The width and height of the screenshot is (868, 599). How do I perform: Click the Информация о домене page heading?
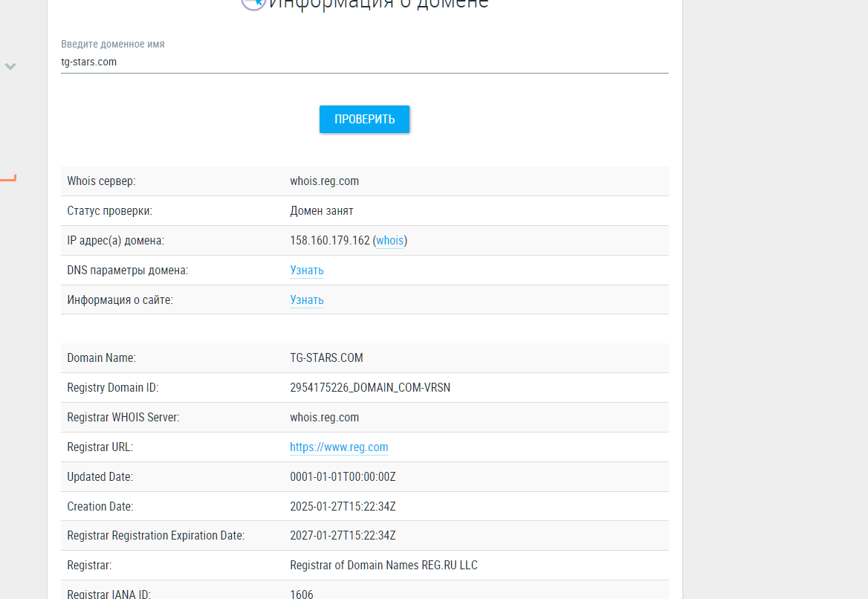point(378,4)
